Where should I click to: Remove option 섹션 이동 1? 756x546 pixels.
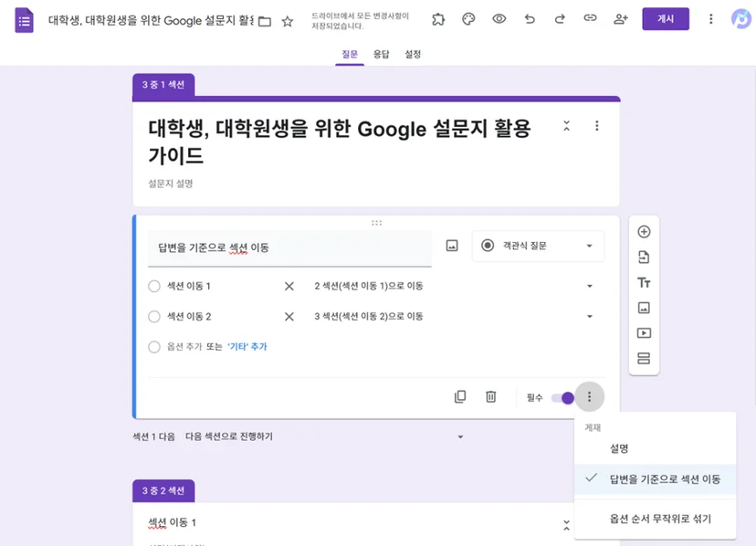pyautogui.click(x=289, y=287)
